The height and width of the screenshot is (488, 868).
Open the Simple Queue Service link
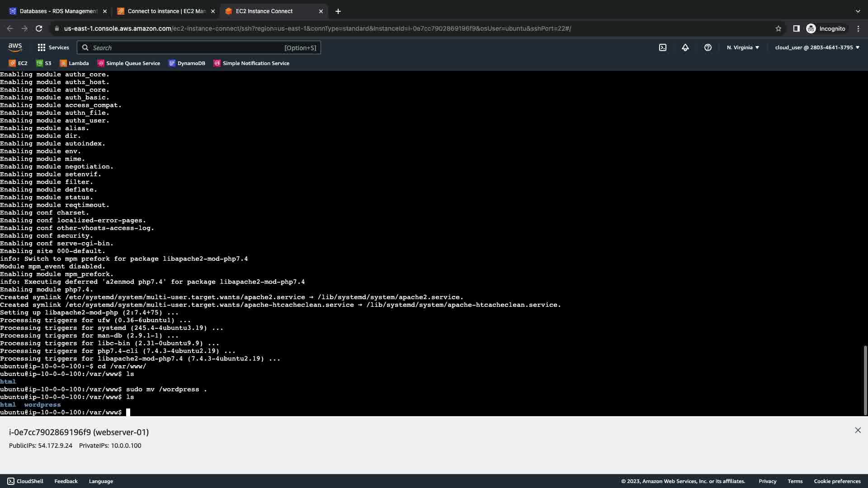pos(129,63)
